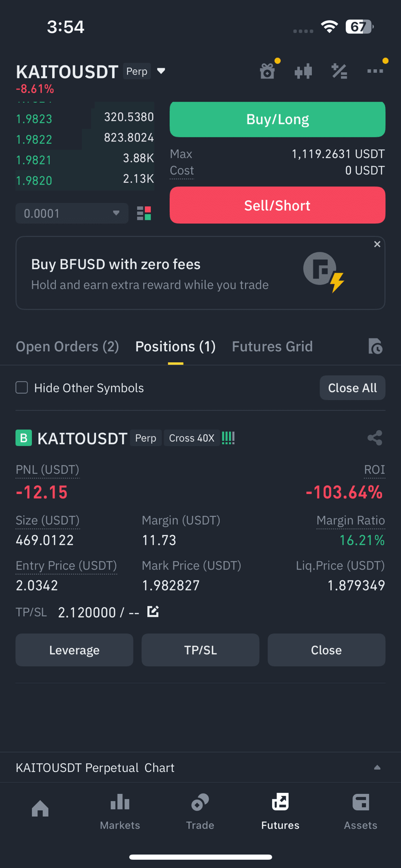
Task: Tap the ROI label
Action: click(x=374, y=469)
